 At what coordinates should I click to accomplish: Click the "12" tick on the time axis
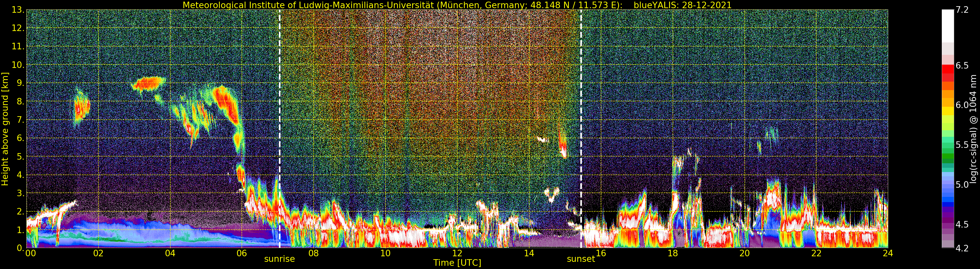coord(457,253)
